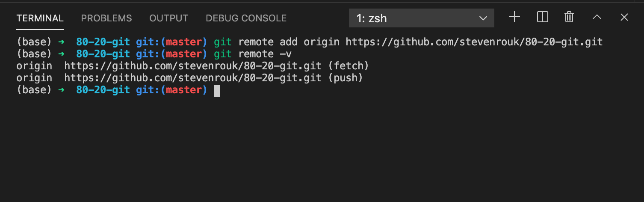Switch to the OUTPUT tab
Screen dimensions: 644x202
point(169,18)
